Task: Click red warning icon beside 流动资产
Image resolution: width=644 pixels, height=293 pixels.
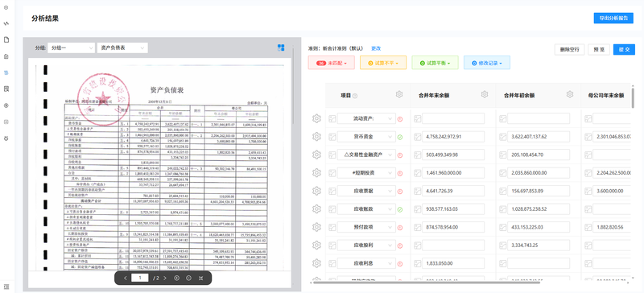Action: pos(400,119)
